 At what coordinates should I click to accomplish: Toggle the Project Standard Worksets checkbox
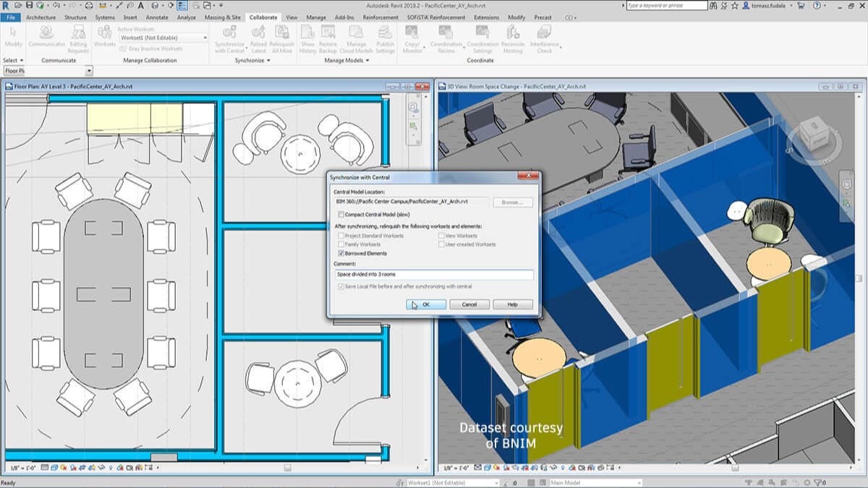click(340, 236)
